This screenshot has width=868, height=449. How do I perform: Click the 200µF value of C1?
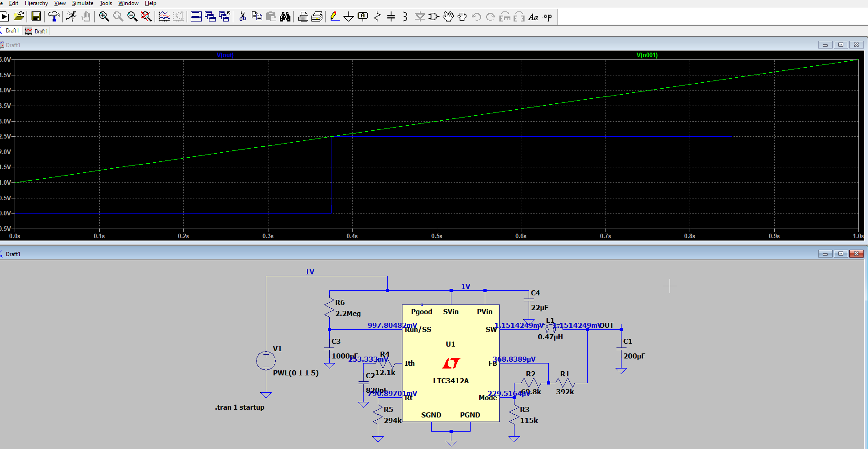[634, 356]
